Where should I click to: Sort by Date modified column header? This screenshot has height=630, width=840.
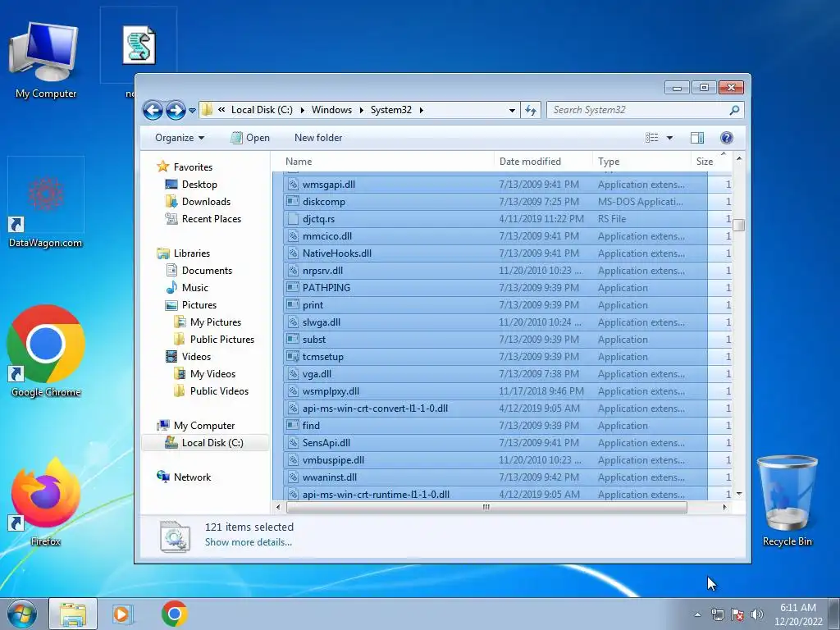pos(543,162)
